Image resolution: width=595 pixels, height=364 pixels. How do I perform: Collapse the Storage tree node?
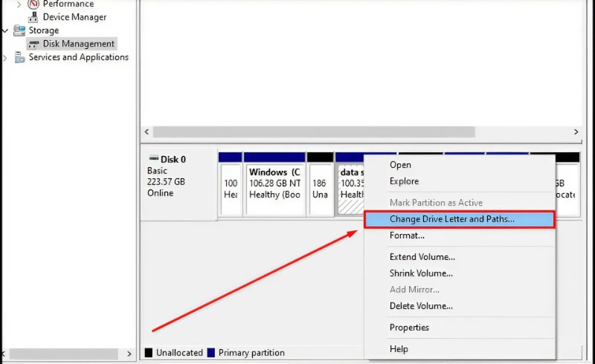pos(5,30)
